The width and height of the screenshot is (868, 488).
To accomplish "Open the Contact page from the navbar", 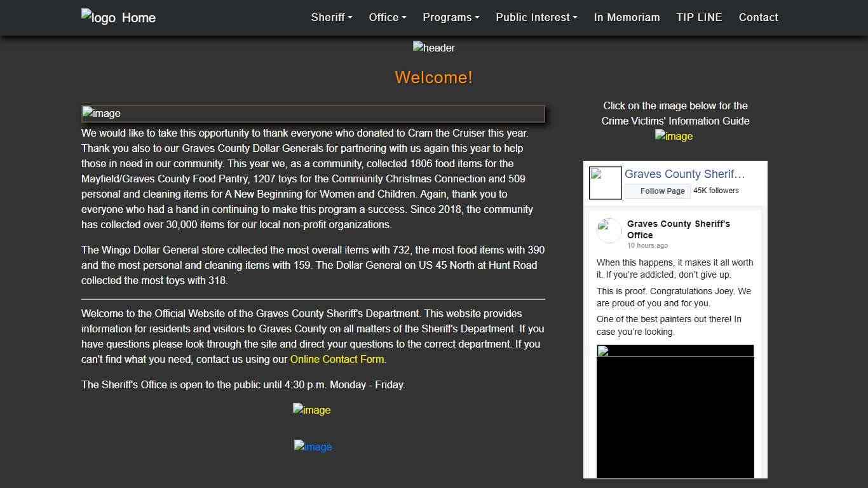I will point(758,17).
